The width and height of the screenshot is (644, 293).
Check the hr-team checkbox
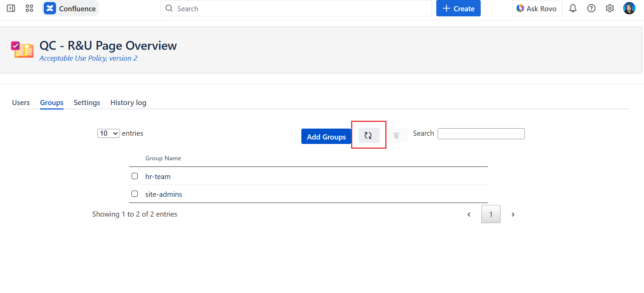click(x=135, y=176)
